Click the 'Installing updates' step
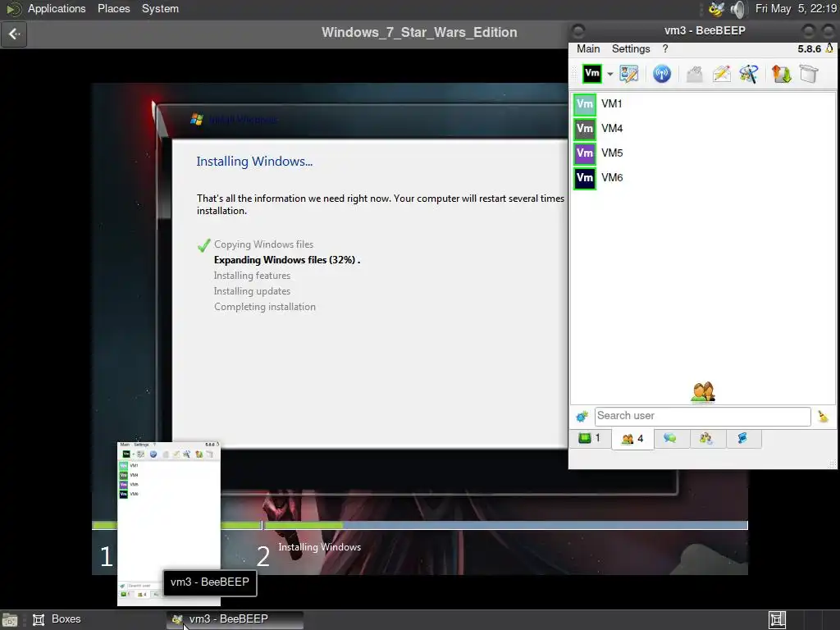The width and height of the screenshot is (840, 630). (252, 291)
